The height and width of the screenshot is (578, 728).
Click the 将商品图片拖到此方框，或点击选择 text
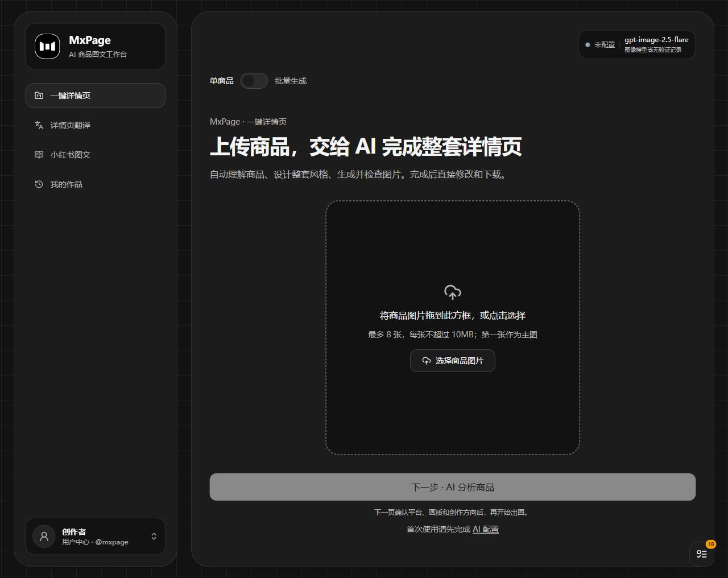pyautogui.click(x=453, y=315)
